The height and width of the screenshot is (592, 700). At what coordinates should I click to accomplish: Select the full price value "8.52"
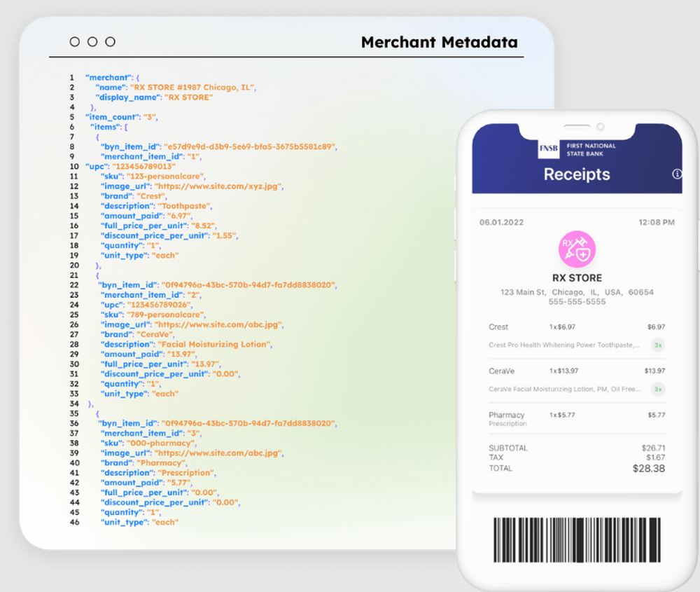point(204,226)
